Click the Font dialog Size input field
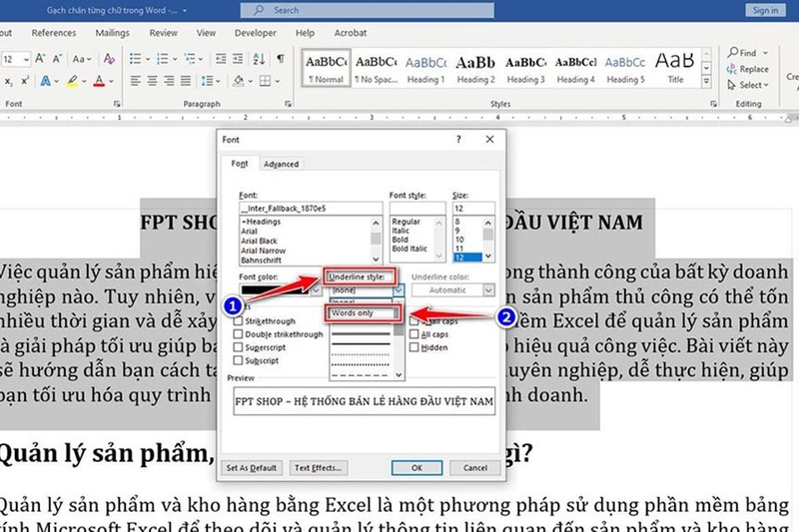The image size is (799, 532). point(472,209)
